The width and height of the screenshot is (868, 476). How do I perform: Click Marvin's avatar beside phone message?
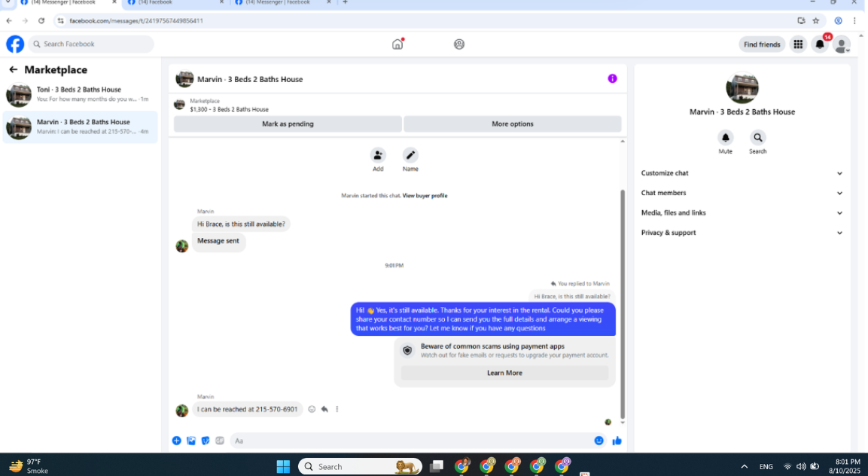click(x=182, y=410)
